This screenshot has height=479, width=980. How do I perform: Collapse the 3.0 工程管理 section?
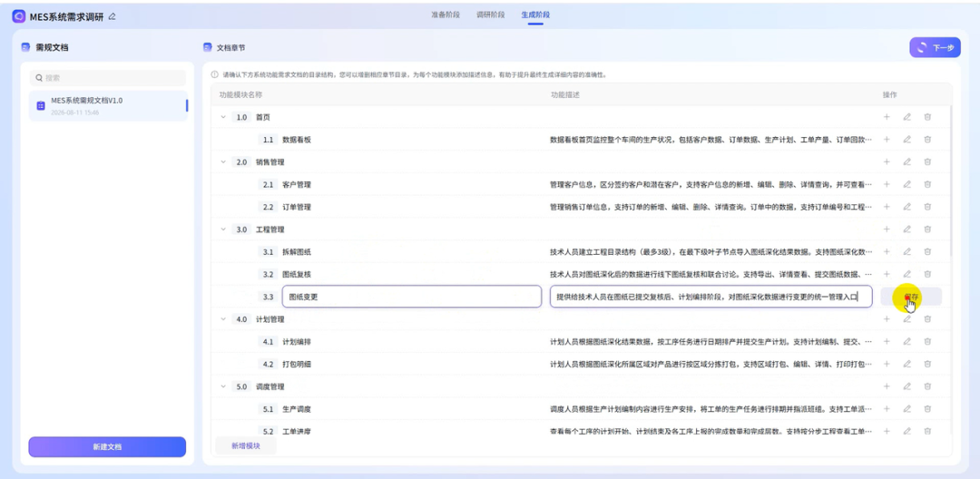[223, 230]
